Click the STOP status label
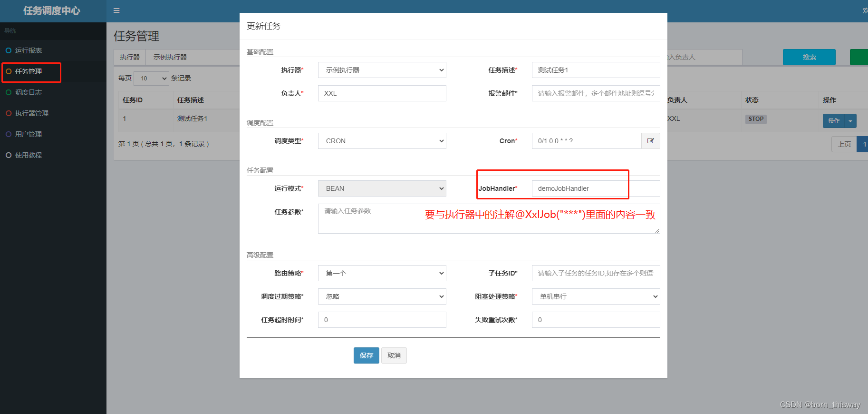This screenshot has height=414, width=868. point(756,119)
